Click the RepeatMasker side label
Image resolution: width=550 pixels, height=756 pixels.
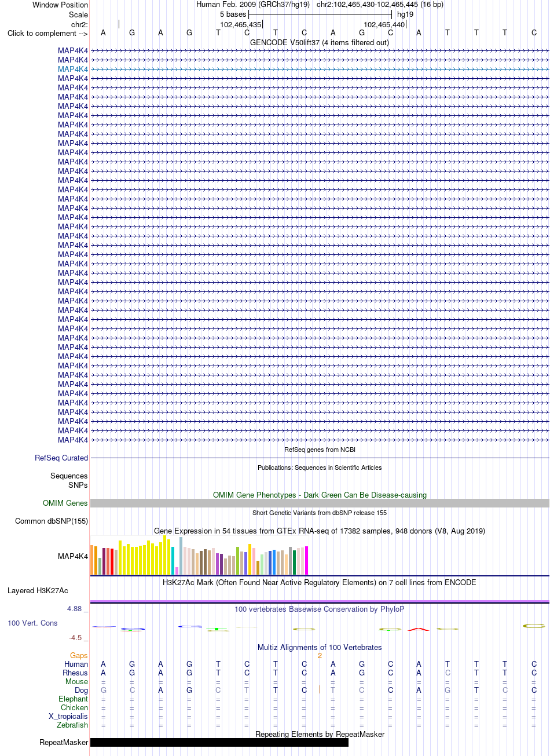pyautogui.click(x=64, y=742)
